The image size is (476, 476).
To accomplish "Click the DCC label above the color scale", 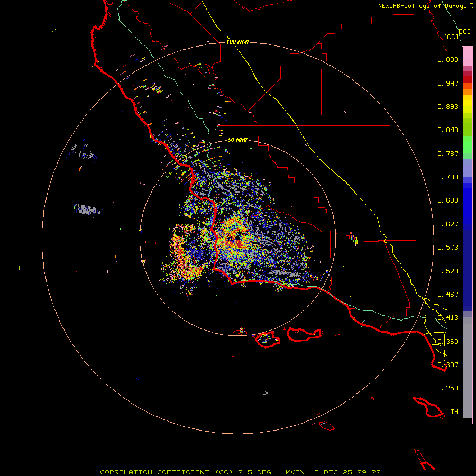I will pos(465,32).
